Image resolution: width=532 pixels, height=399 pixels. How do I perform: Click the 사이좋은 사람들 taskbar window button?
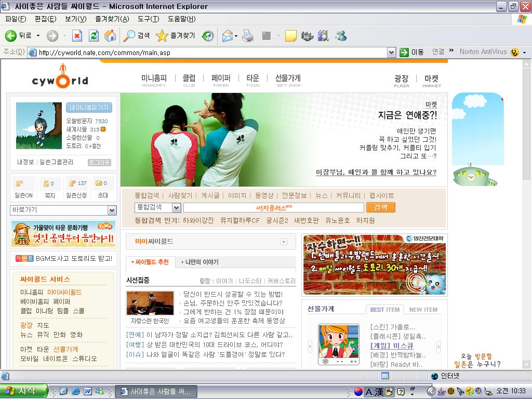[155, 391]
